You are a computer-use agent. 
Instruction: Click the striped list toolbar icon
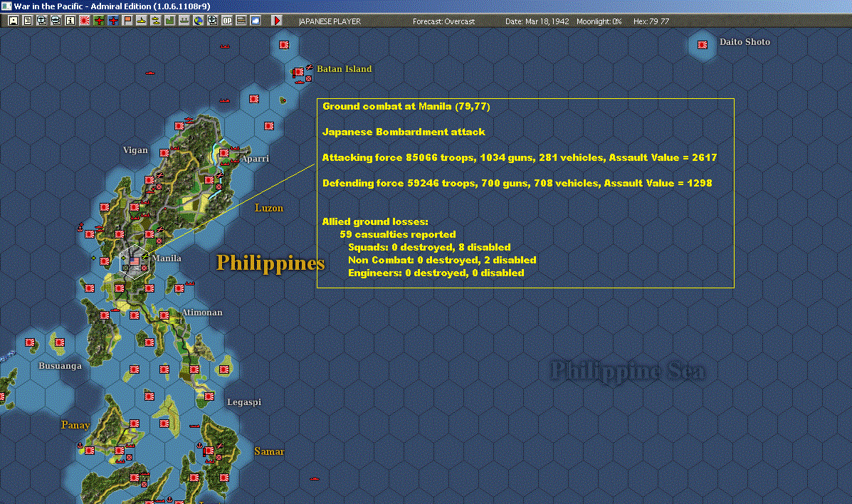(241, 21)
